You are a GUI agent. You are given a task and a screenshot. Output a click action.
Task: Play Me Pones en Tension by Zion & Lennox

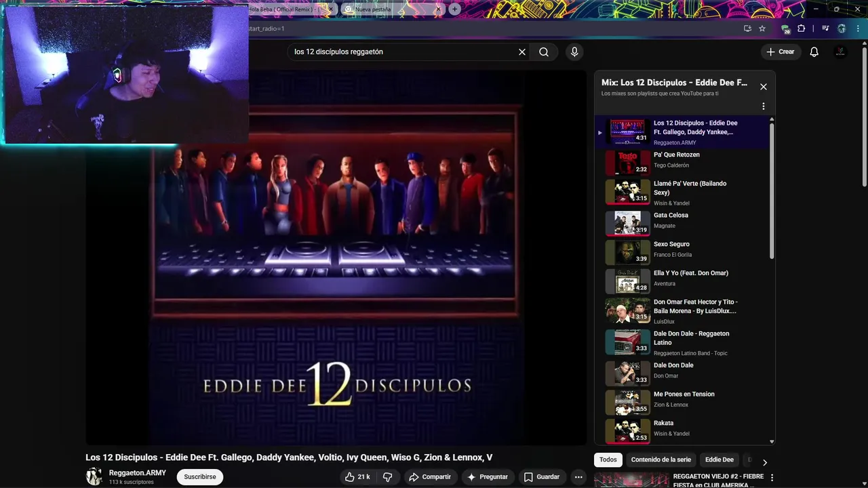pos(682,402)
